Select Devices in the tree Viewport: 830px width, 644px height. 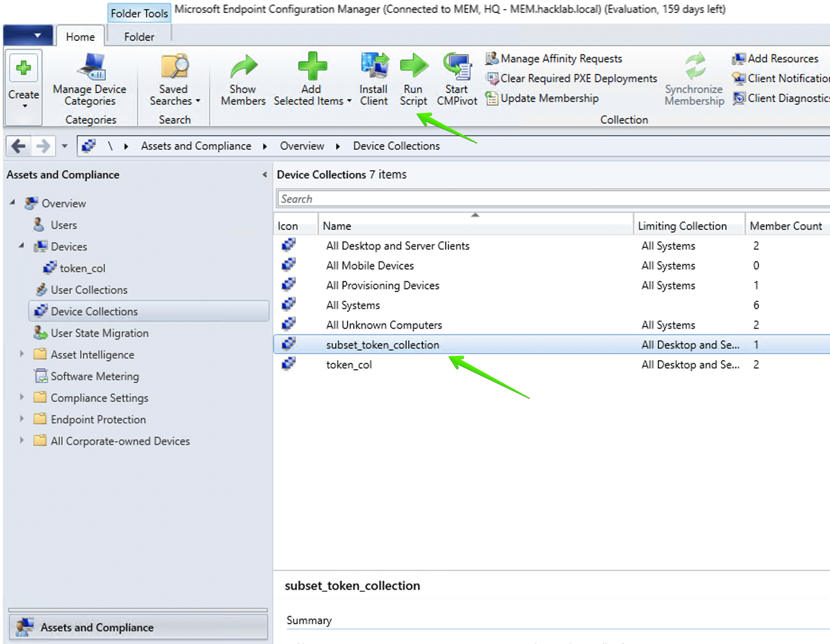(68, 246)
